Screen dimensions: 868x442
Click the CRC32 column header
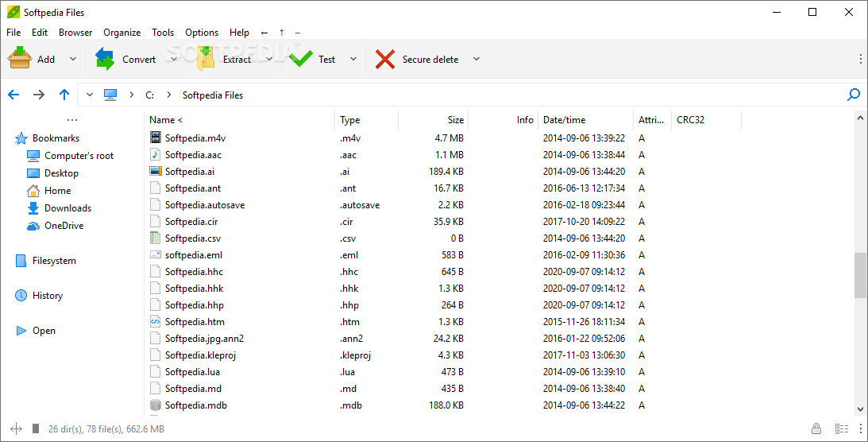coord(706,119)
